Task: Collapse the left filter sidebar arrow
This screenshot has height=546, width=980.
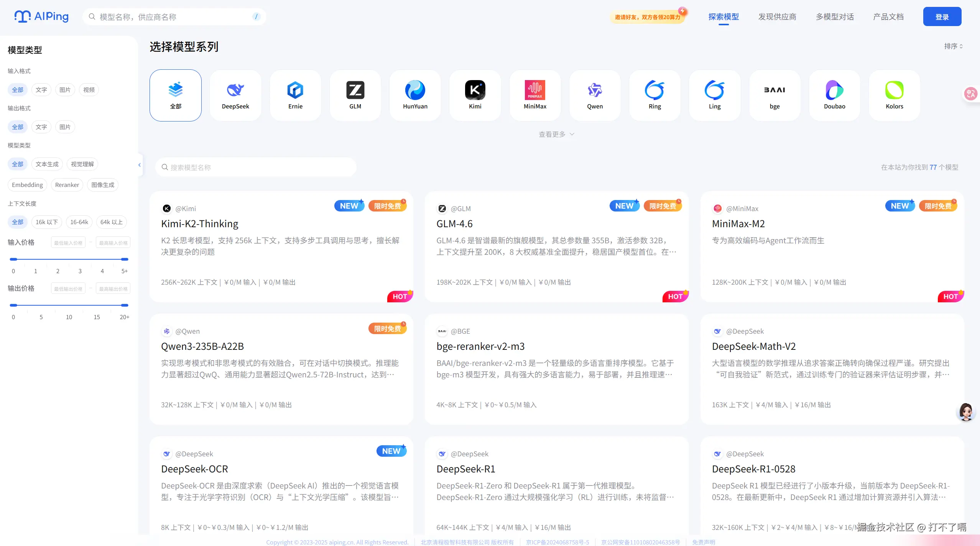Action: 140,165
